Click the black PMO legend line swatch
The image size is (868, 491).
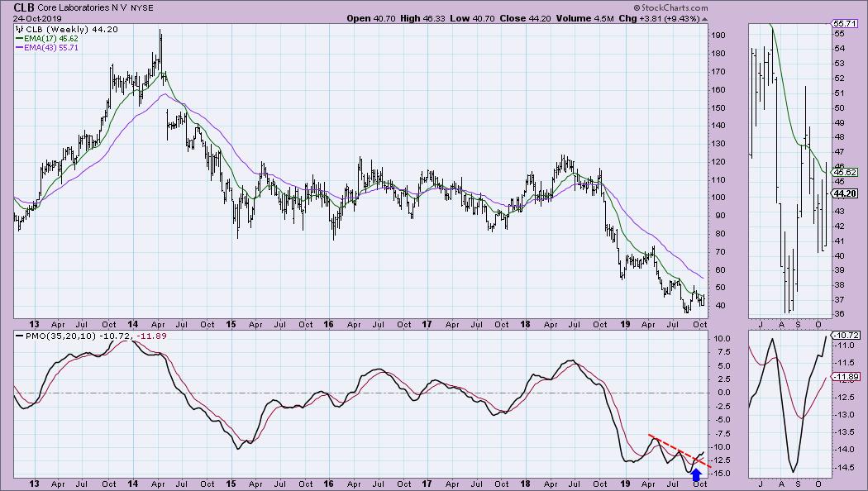click(19, 336)
